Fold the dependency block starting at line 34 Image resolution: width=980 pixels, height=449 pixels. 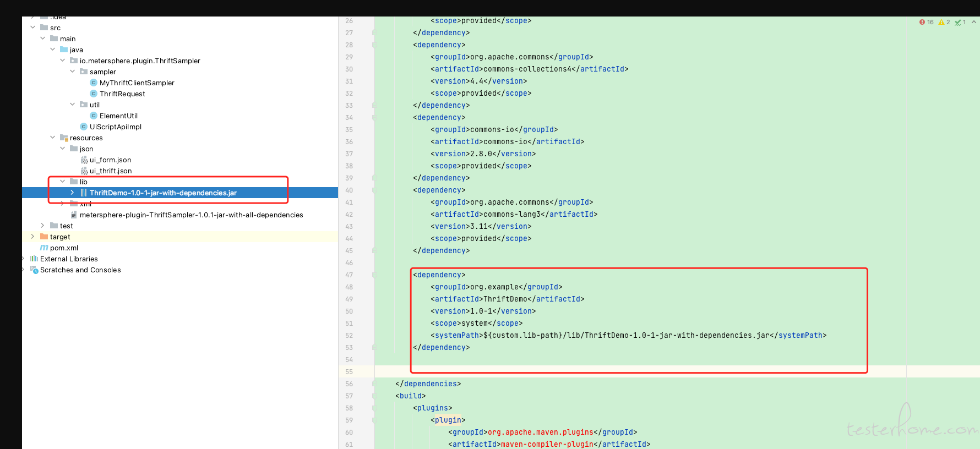(374, 118)
